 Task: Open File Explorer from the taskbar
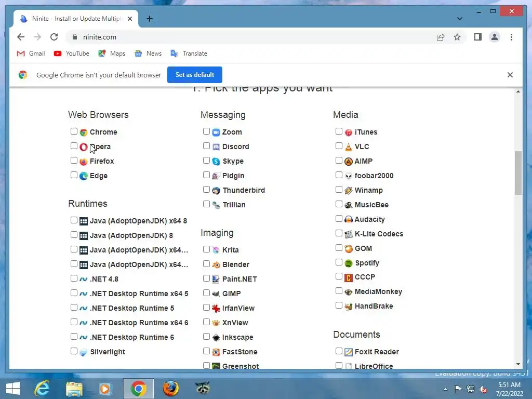pyautogui.click(x=74, y=389)
